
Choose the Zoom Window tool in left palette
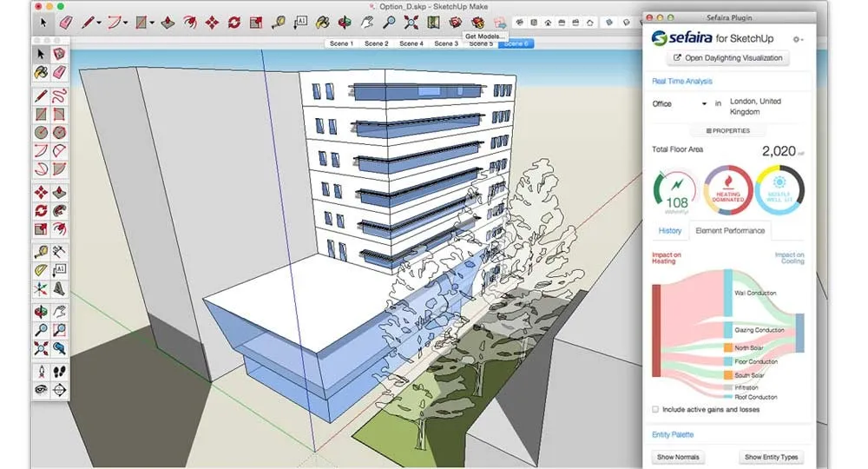tap(59, 330)
